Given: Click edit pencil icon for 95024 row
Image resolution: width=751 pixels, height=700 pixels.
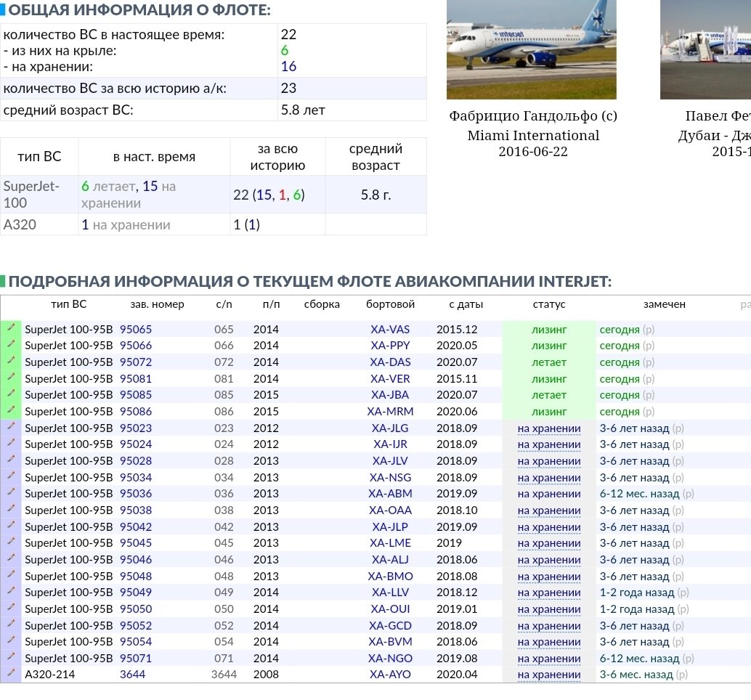Looking at the screenshot, I should click(x=11, y=442).
